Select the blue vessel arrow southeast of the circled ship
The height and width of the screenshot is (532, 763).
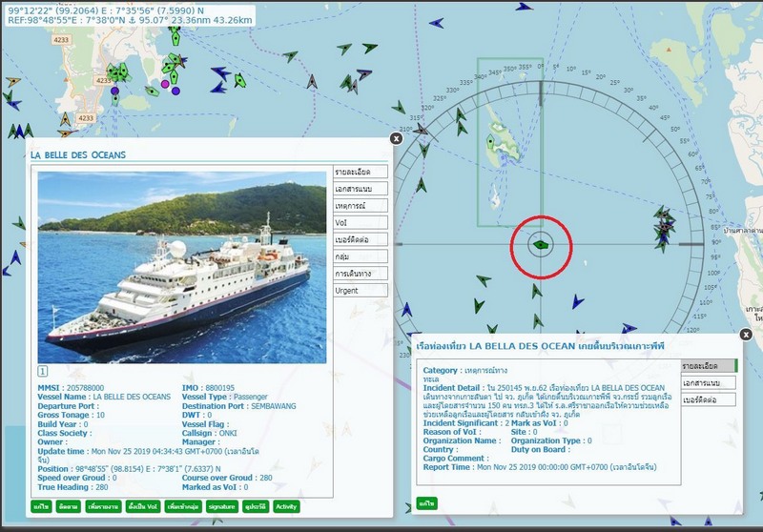577,301
